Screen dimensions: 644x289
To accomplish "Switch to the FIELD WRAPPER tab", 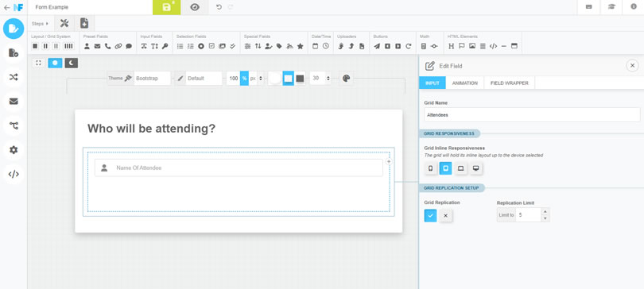I will [x=510, y=83].
